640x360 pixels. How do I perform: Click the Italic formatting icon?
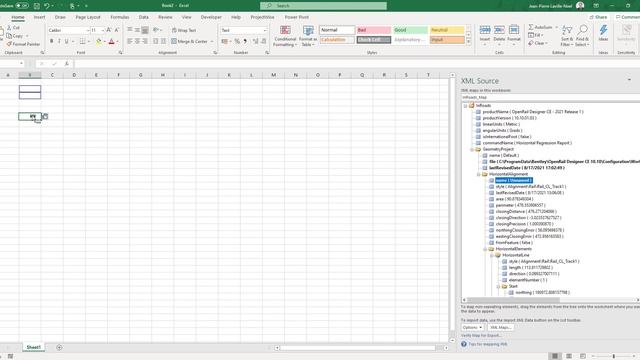click(59, 41)
